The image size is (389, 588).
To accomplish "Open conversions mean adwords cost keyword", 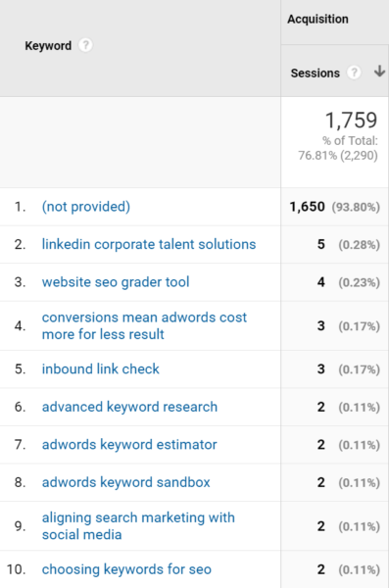I will coord(144,325).
